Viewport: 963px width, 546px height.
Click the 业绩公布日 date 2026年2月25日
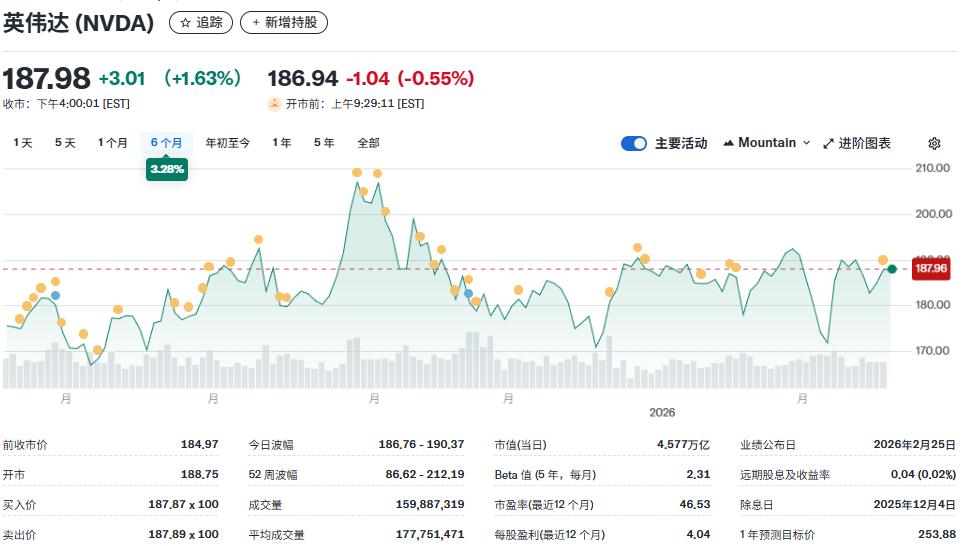tap(915, 445)
